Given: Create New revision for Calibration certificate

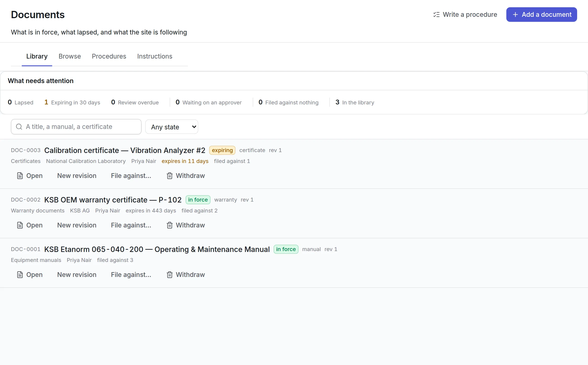Looking at the screenshot, I should 77,175.
